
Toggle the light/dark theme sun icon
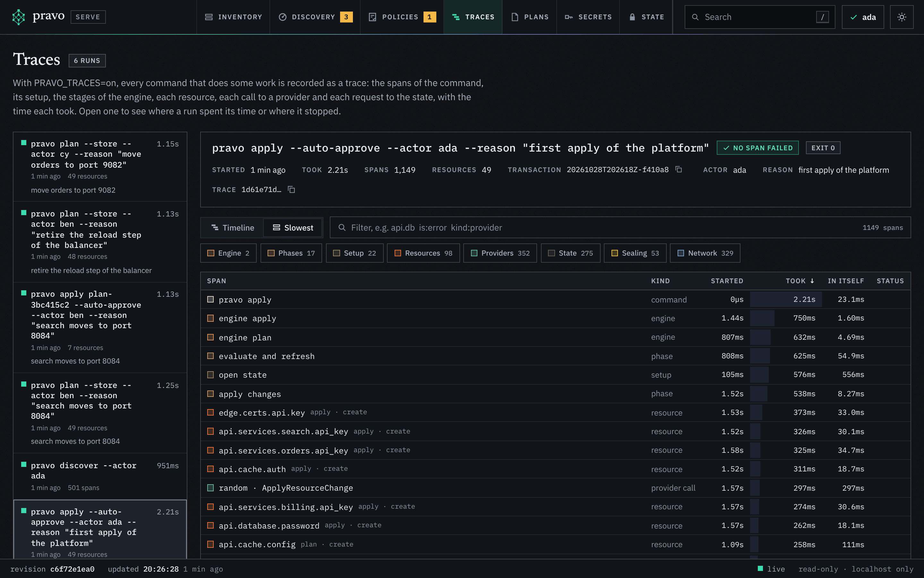(x=902, y=17)
